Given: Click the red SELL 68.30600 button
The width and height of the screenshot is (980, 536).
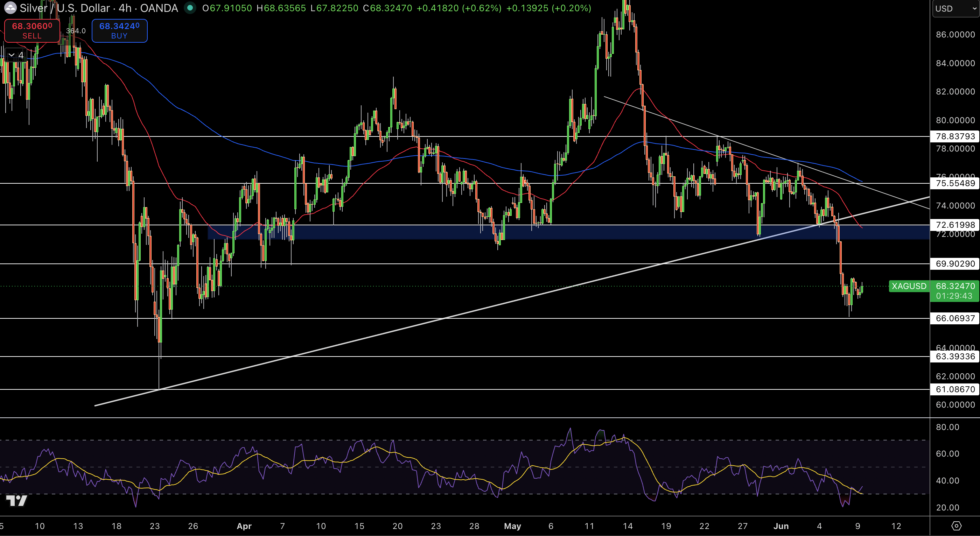Looking at the screenshot, I should point(32,31).
